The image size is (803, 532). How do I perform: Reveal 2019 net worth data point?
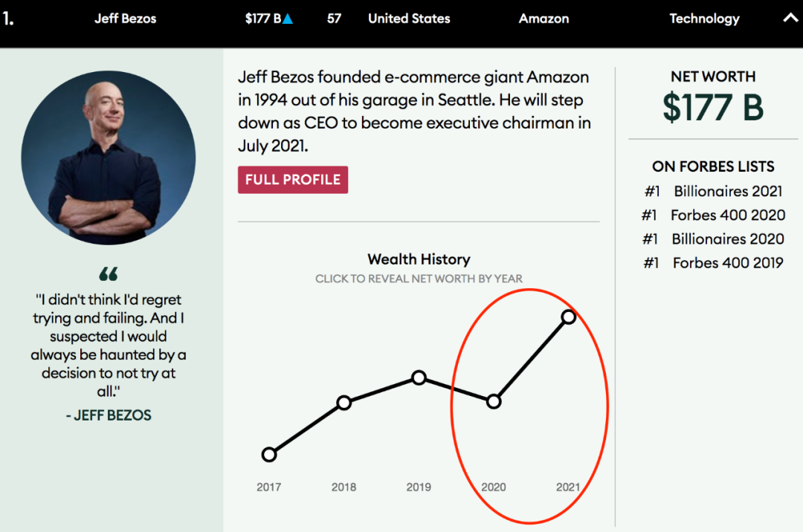coord(419,377)
